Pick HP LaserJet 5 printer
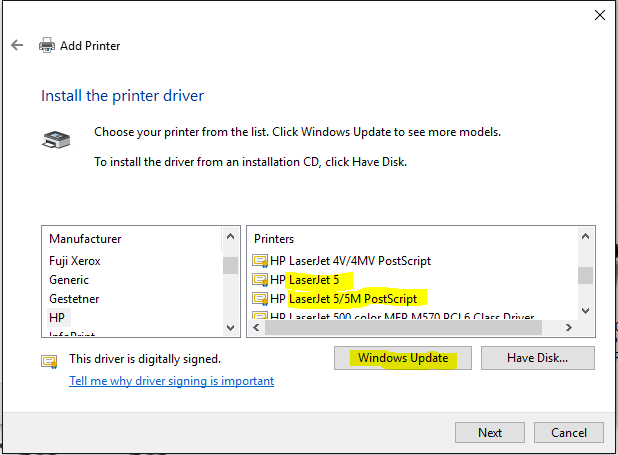The height and width of the screenshot is (455, 618). coord(311,280)
